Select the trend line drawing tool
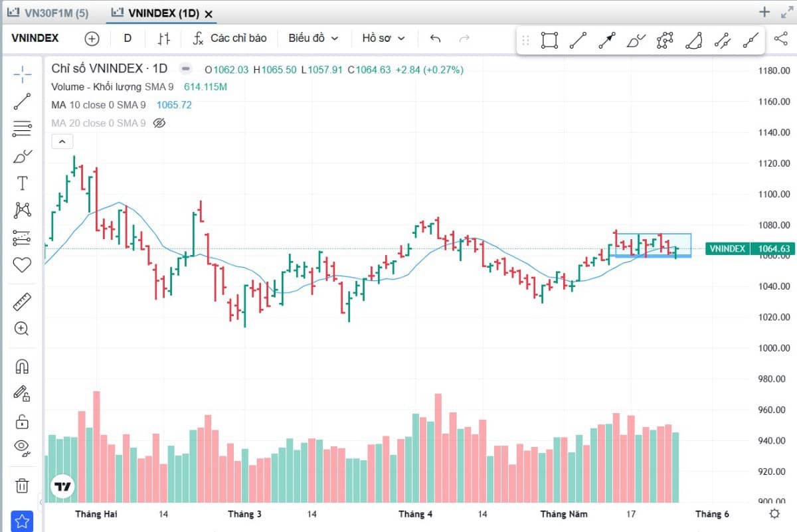797x532 pixels. [x=22, y=102]
